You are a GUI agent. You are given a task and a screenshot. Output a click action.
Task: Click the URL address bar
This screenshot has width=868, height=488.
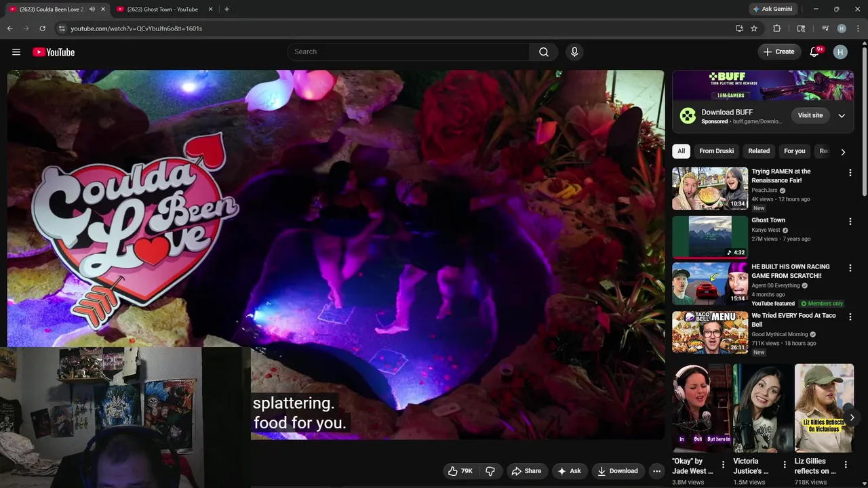pyautogui.click(x=399, y=28)
